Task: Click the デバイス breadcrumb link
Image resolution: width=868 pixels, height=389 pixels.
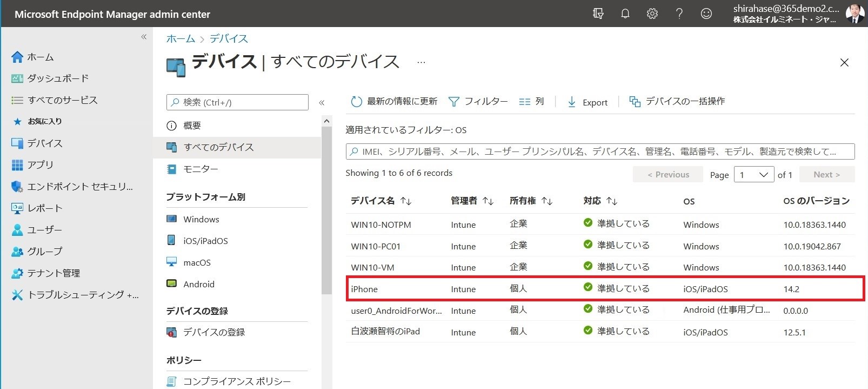Action: pos(229,39)
